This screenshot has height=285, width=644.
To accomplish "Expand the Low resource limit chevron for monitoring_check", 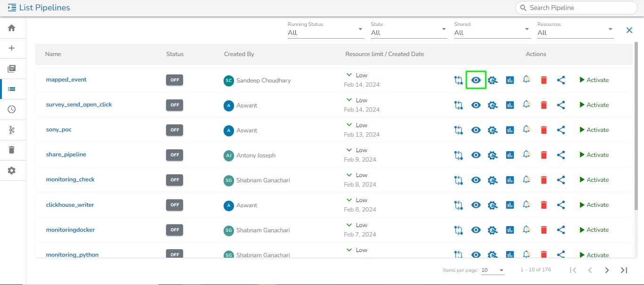I will pos(349,175).
